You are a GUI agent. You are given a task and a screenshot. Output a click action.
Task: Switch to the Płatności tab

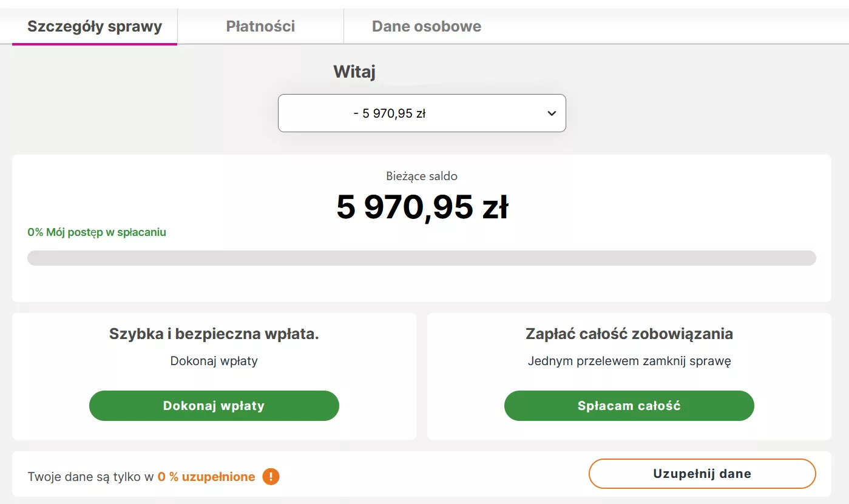260,26
